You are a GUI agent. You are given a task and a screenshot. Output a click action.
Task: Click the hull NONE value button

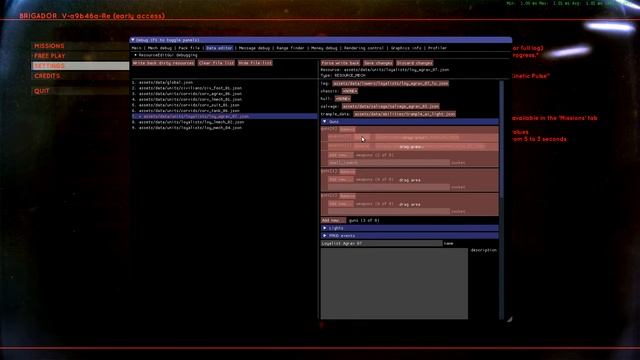coord(342,99)
